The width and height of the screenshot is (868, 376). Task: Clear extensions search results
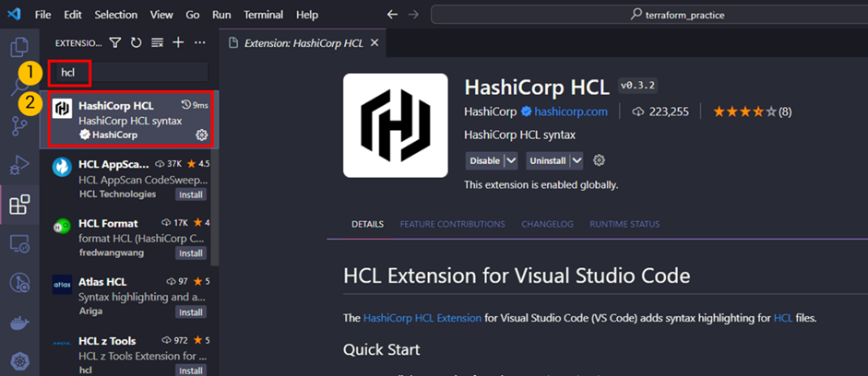pos(157,42)
